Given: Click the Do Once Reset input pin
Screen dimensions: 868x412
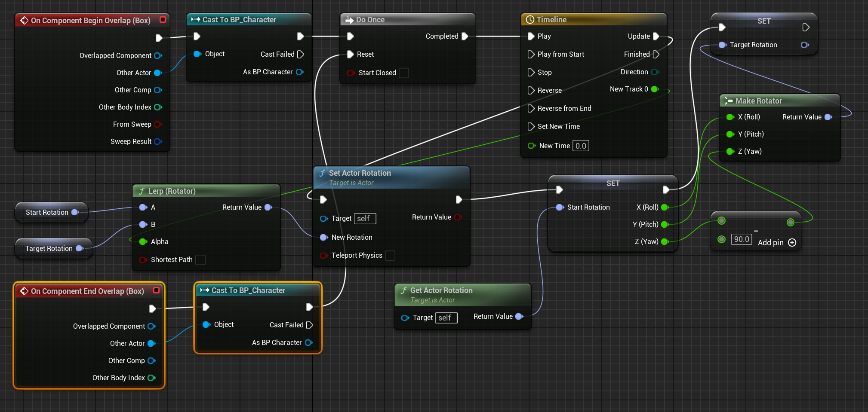Looking at the screenshot, I should click(351, 55).
